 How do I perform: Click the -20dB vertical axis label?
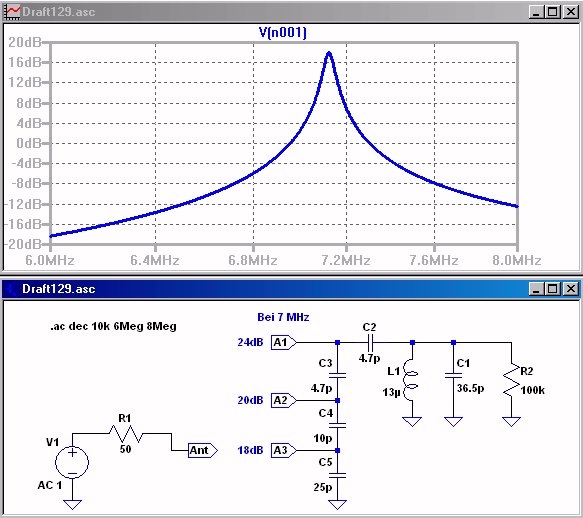(22, 244)
